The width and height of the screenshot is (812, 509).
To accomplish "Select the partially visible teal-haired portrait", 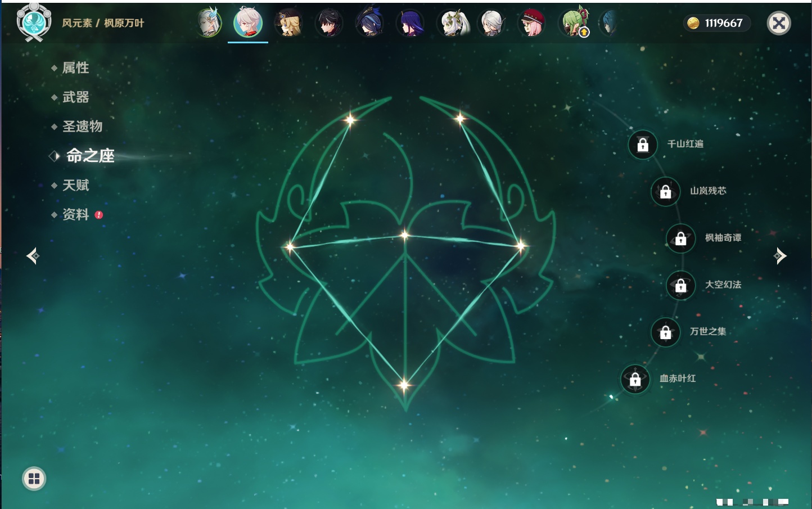I will [608, 23].
